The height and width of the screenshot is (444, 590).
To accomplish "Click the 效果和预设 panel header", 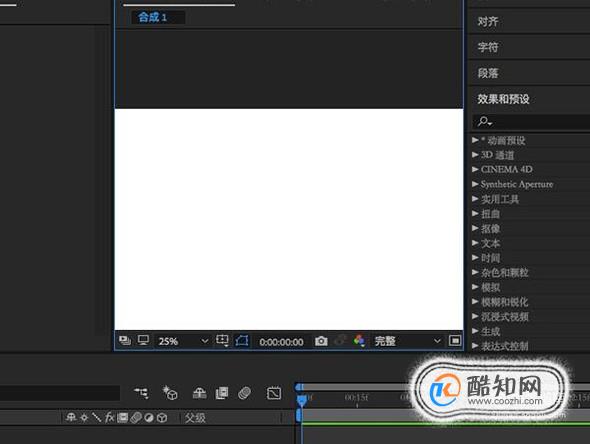I will (503, 99).
